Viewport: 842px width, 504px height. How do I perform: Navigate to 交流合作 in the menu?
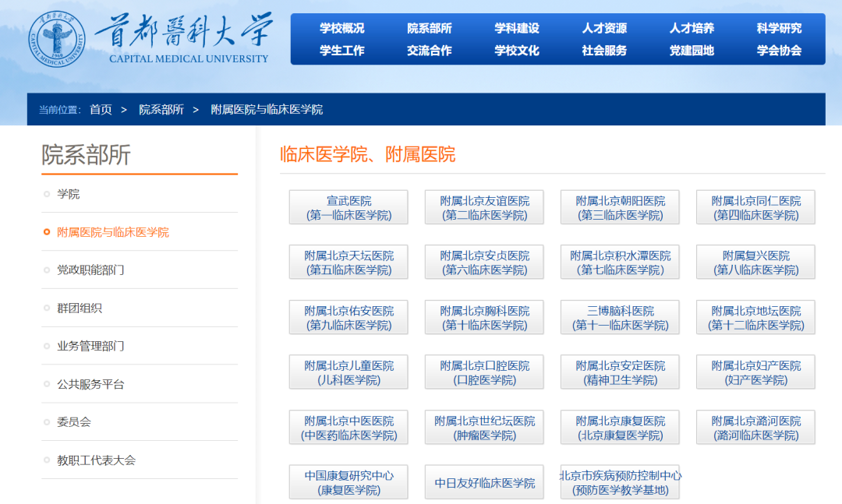coord(430,51)
